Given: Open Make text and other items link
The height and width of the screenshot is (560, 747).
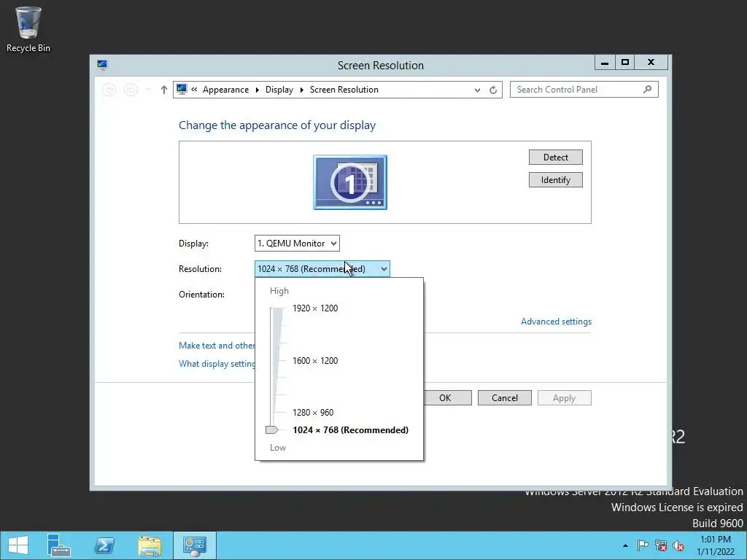Looking at the screenshot, I should pos(217,345).
